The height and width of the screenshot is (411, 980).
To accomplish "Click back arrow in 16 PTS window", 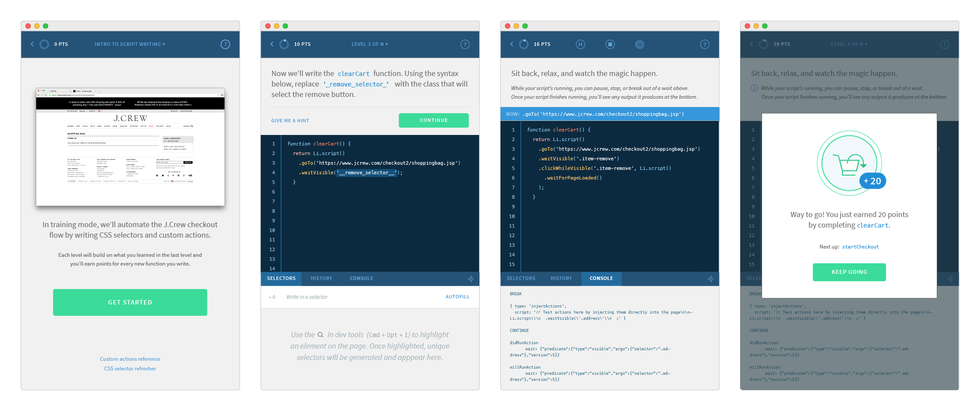I will click(511, 44).
